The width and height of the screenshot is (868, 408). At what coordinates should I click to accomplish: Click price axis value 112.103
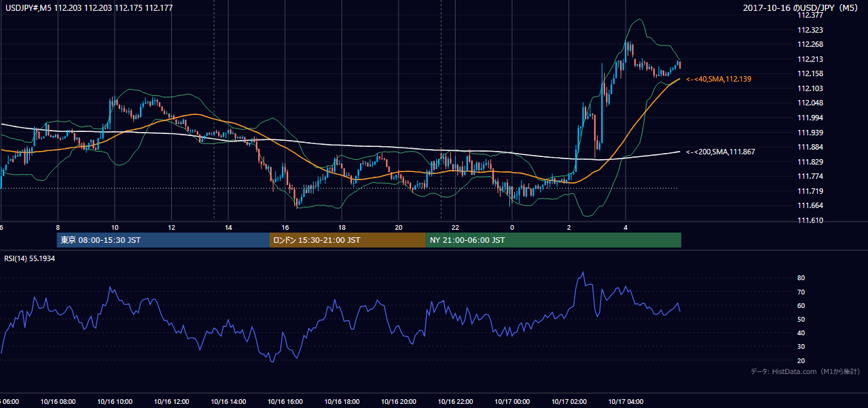pos(810,88)
